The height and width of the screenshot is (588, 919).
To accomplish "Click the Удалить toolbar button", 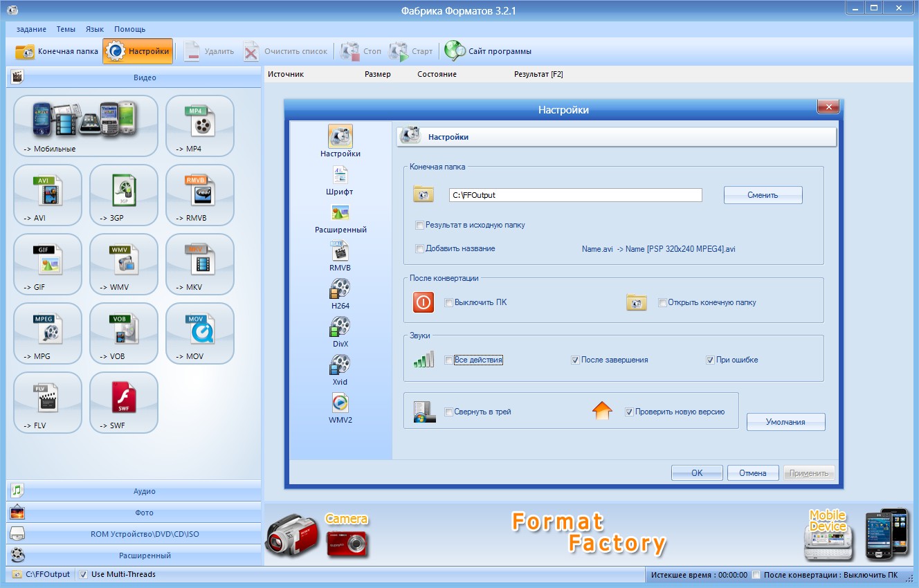I will [209, 51].
